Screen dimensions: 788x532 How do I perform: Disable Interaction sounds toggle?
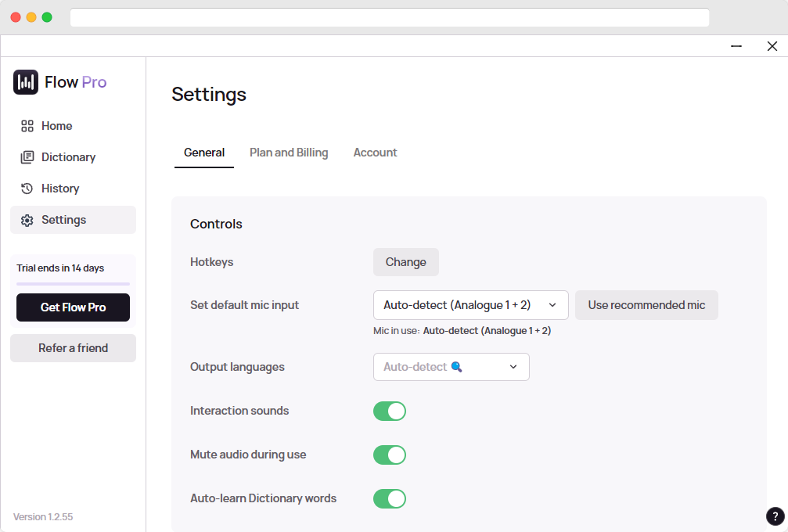390,411
